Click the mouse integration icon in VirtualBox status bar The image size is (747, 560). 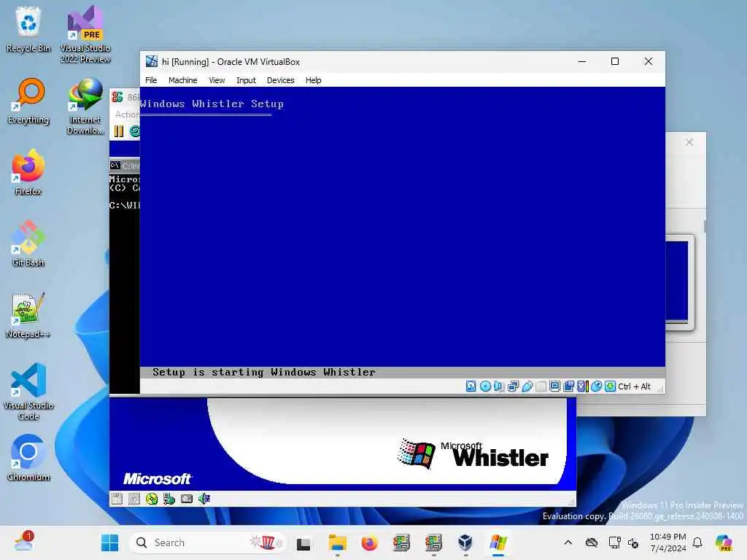click(x=596, y=386)
